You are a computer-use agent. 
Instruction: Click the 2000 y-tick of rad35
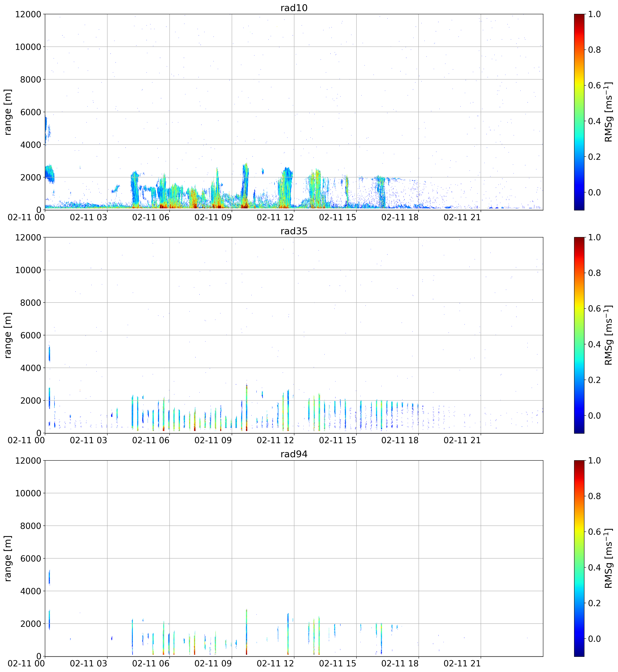(x=31, y=401)
